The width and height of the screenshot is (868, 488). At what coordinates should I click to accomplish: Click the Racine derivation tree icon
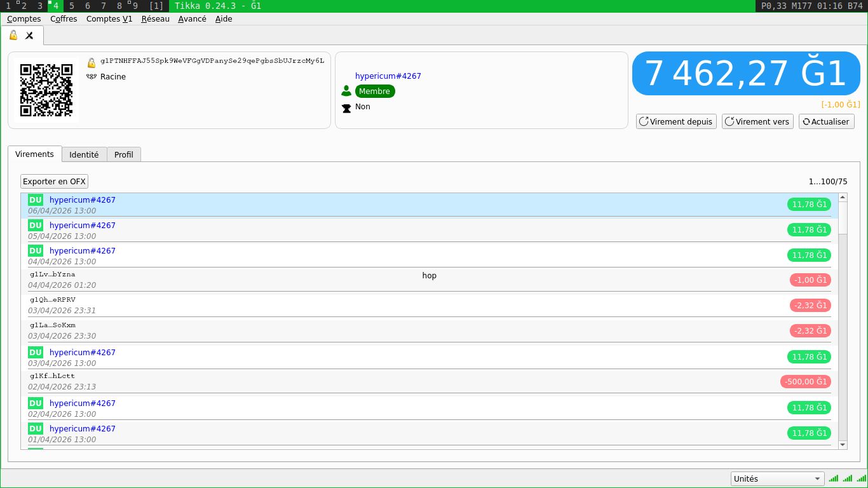click(x=92, y=77)
